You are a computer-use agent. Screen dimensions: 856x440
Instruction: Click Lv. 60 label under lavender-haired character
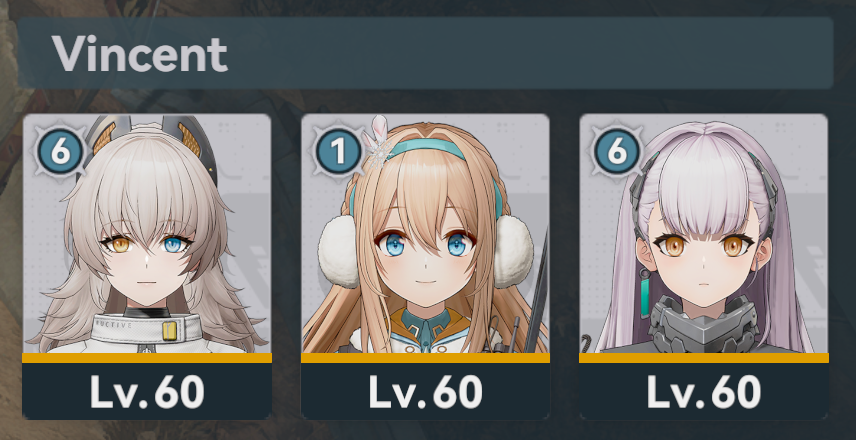pyautogui.click(x=704, y=391)
